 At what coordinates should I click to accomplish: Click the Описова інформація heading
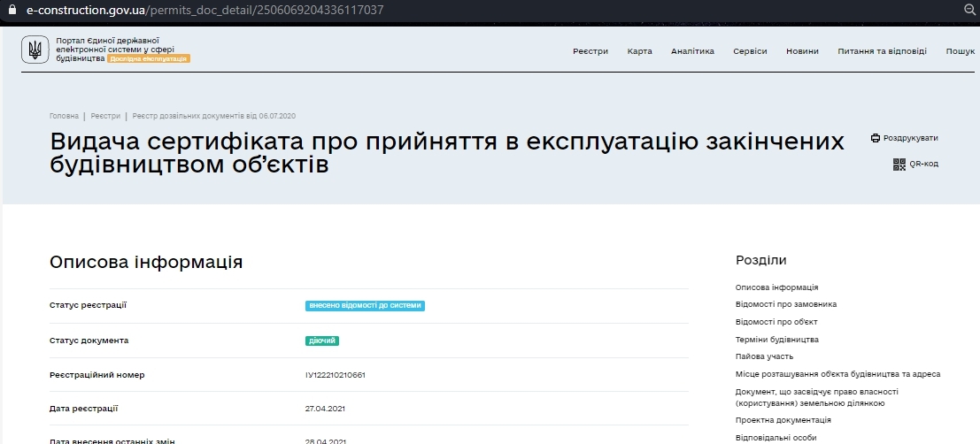[145, 262]
